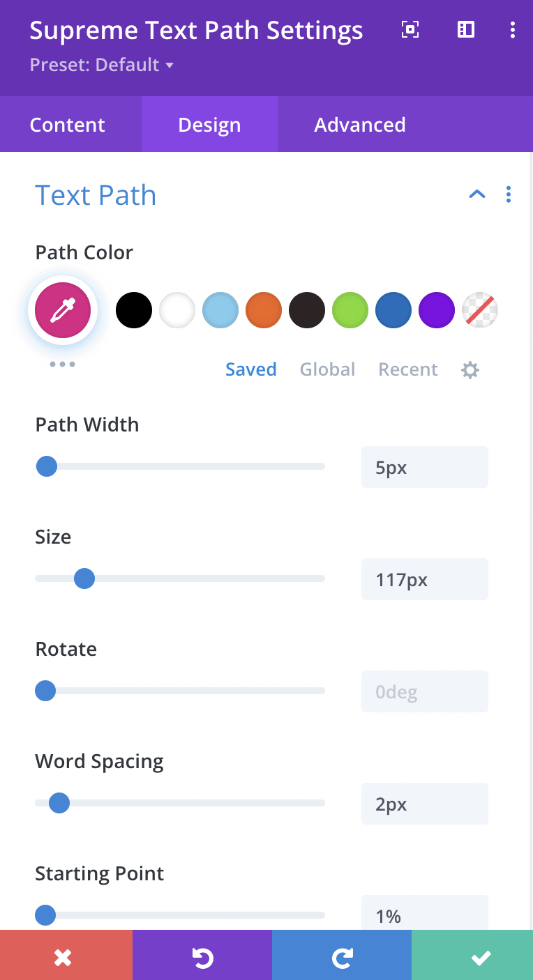Click the Path Width value field
Viewport: 533px width, 980px height.
(425, 467)
